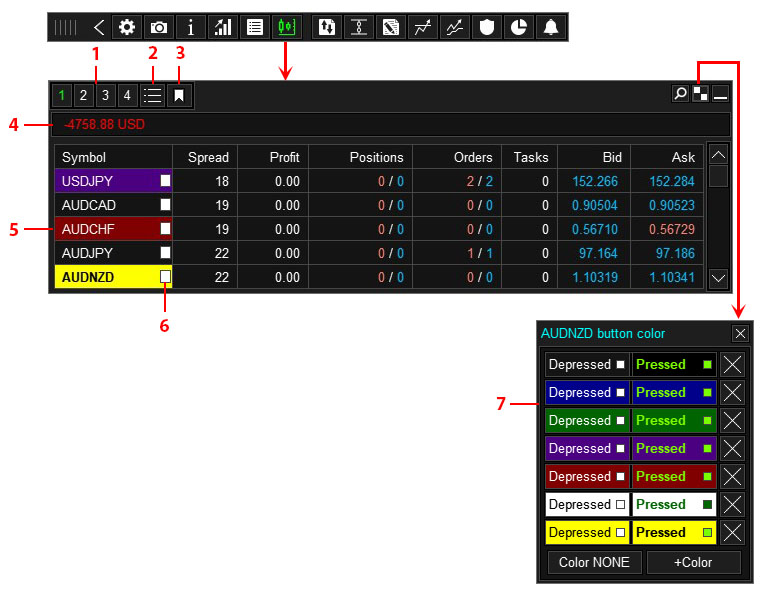Viewport: 765px width, 589px height.
Task: Open the pie chart icon
Action: tap(518, 27)
